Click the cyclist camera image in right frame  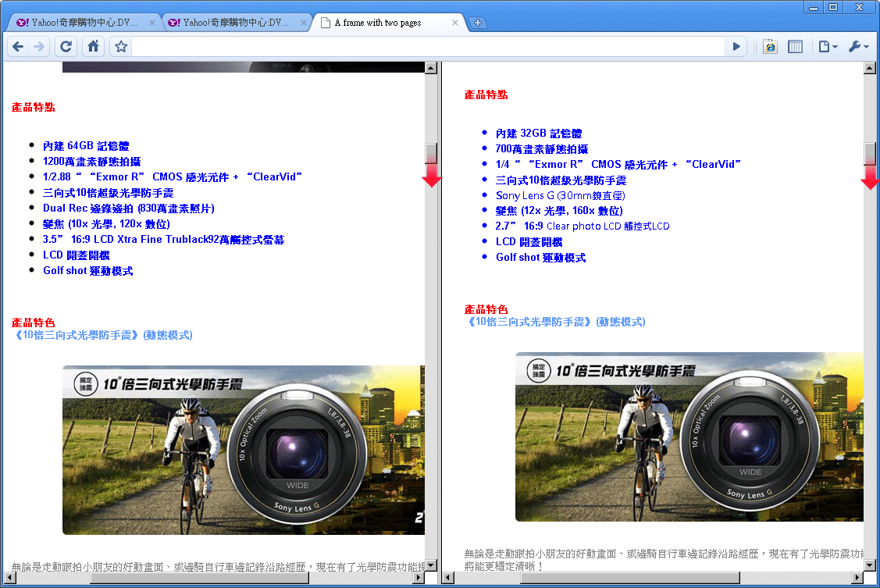(x=689, y=437)
